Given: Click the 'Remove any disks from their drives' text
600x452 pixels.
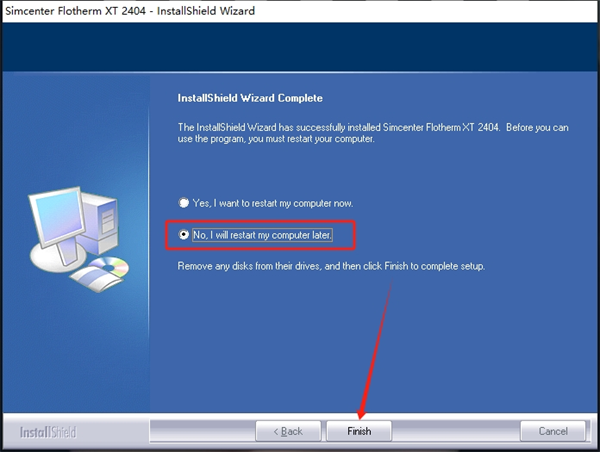Looking at the screenshot, I should pos(331,266).
